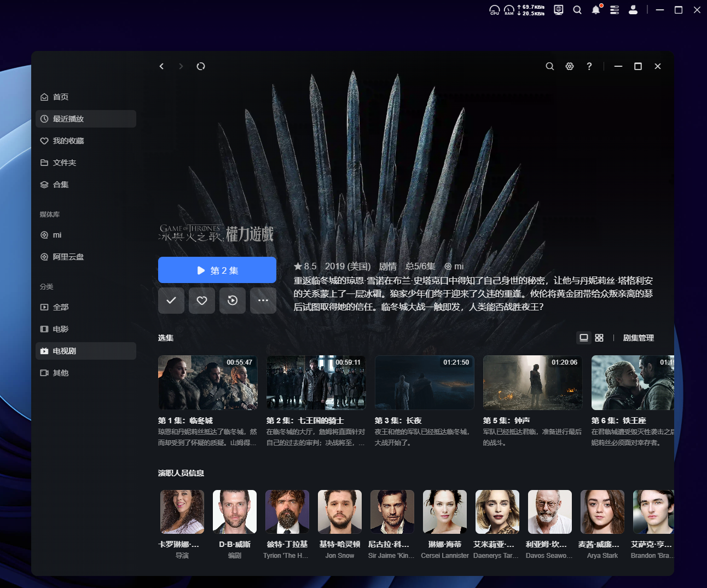Click the 总5/6集 episode count

[x=420, y=266]
